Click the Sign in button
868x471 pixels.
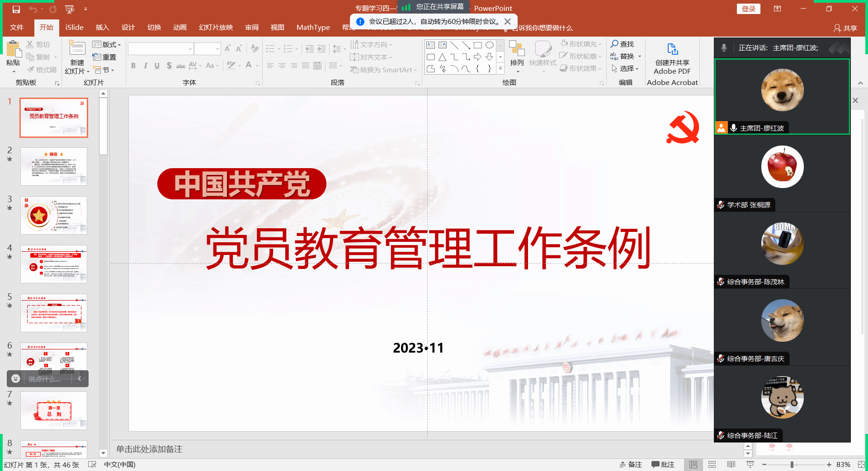748,9
